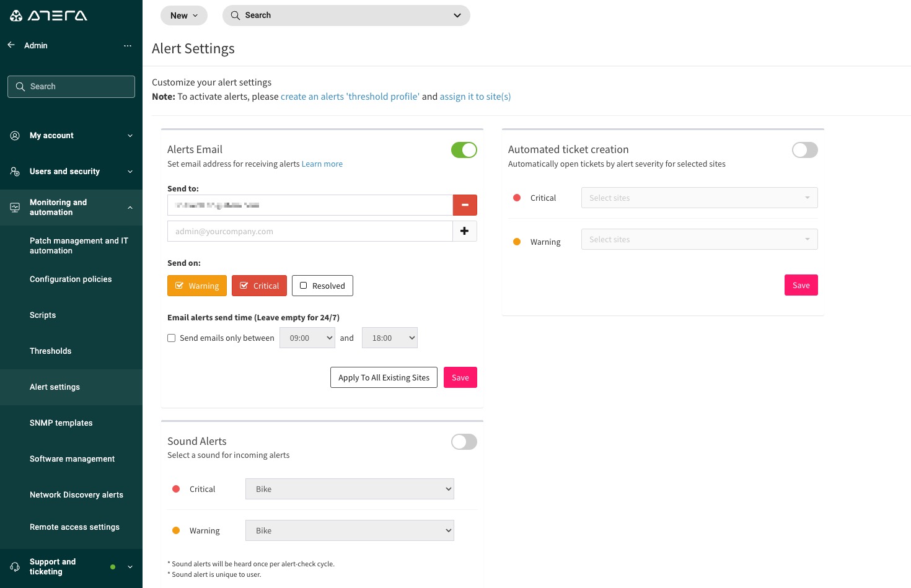The height and width of the screenshot is (588, 911).
Task: Expand Support and ticketing chevron
Action: pos(130,567)
